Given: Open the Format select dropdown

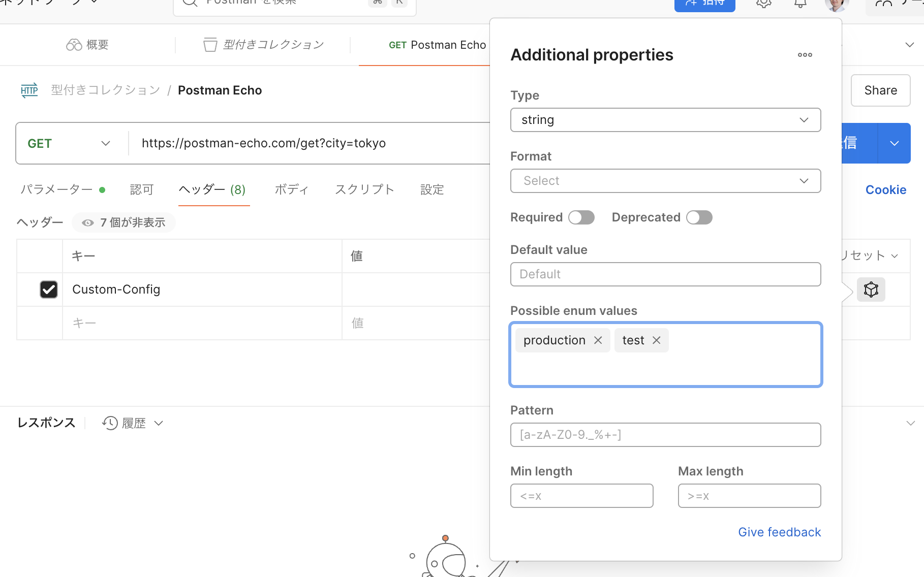Looking at the screenshot, I should pyautogui.click(x=665, y=181).
